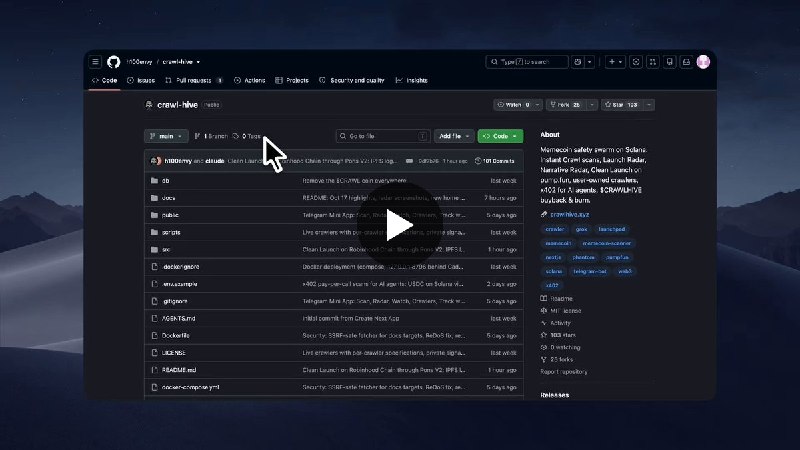Select the web3 topic tag
Image resolution: width=800 pixels, height=450 pixels.
point(624,271)
